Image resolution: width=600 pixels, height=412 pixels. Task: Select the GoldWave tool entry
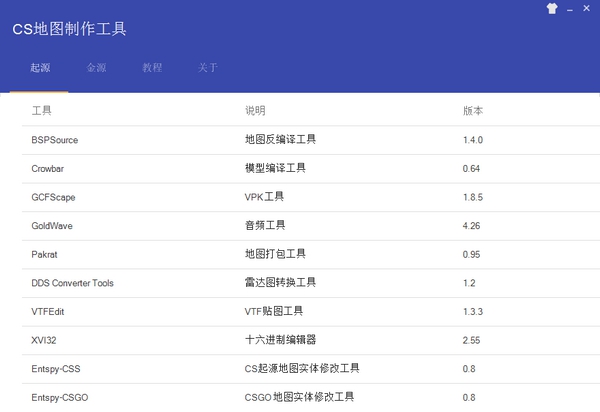pos(52,226)
